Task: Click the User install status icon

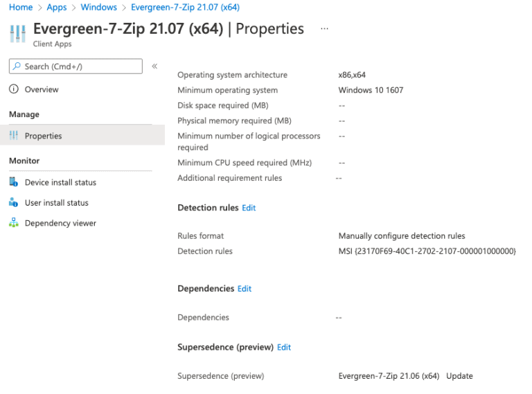Action: [13, 203]
